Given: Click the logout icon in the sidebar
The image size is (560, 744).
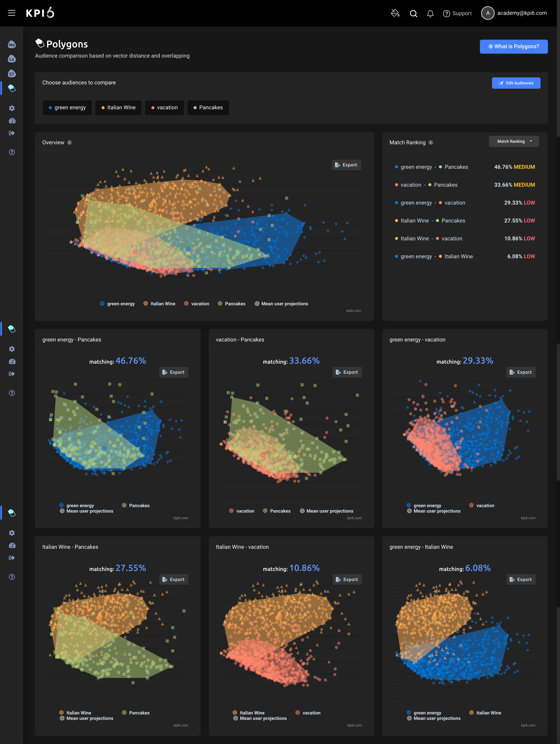Looking at the screenshot, I should pyautogui.click(x=12, y=133).
